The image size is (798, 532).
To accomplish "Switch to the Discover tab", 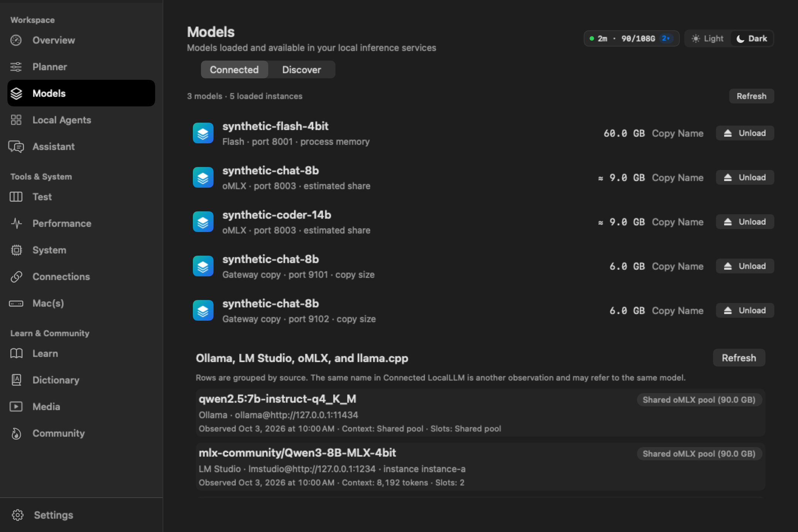I will [x=301, y=70].
